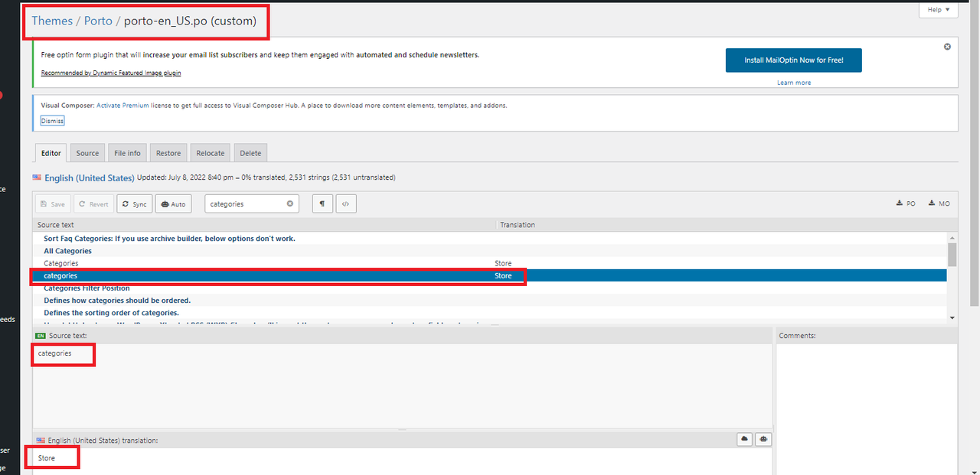980x475 pixels.
Task: Switch to the Source tab
Action: pyautogui.click(x=87, y=153)
